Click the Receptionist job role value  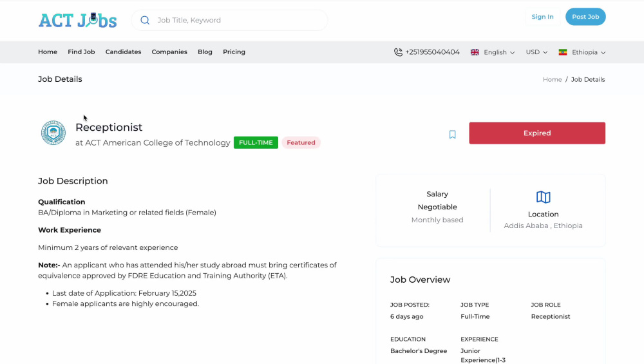[x=551, y=316]
